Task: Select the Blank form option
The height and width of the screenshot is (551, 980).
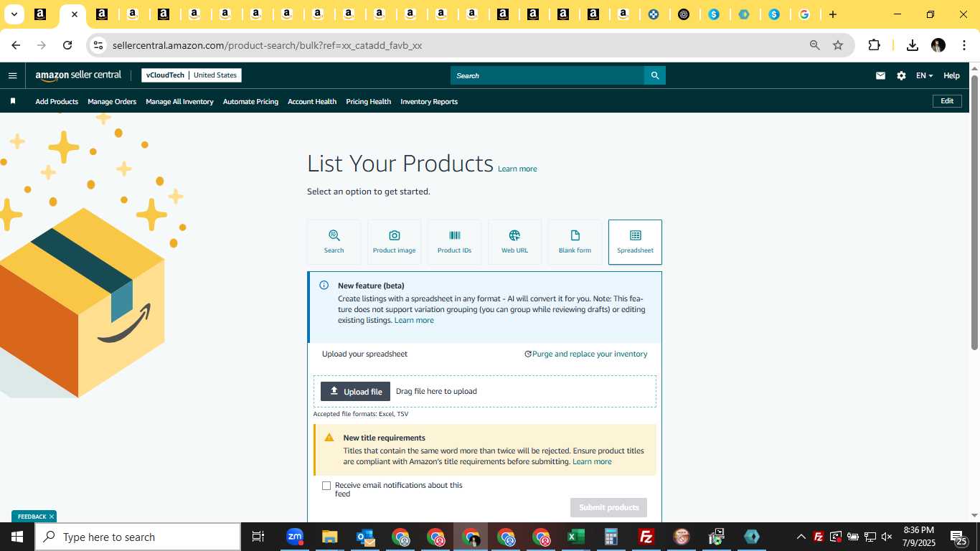Action: 575,242
